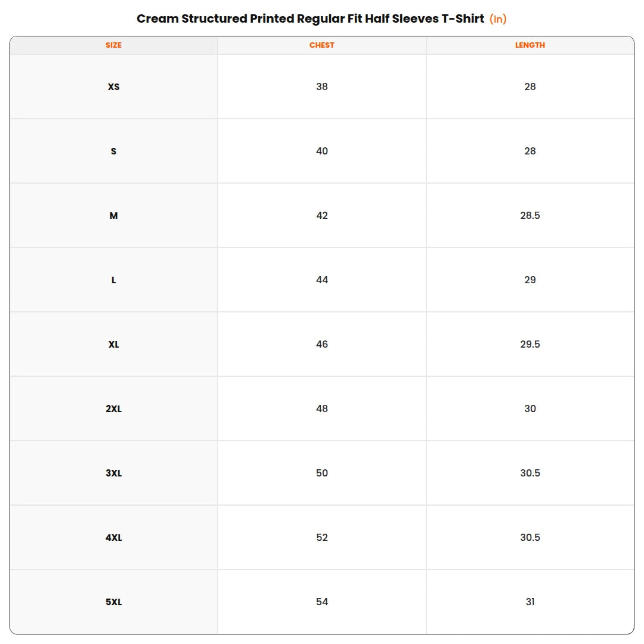Viewport: 644px width, 644px height.
Task: Select the M size row label
Action: pos(114,216)
